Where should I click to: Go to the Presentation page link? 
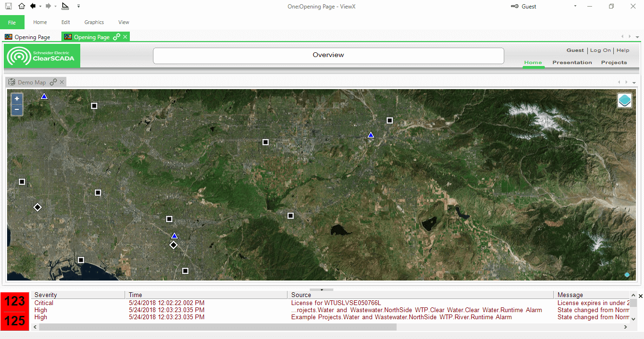coord(572,62)
